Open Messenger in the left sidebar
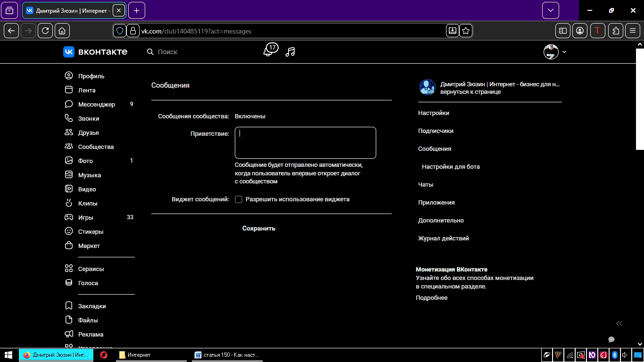The height and width of the screenshot is (362, 644). pyautogui.click(x=96, y=104)
